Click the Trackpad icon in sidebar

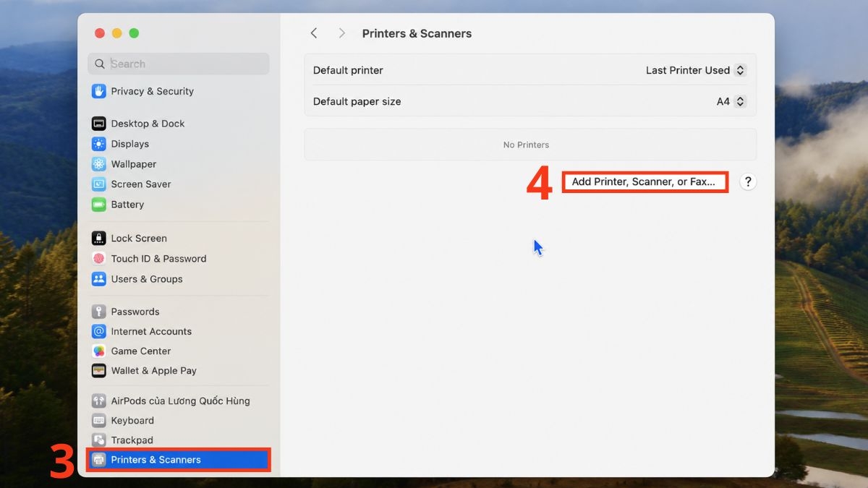[99, 440]
